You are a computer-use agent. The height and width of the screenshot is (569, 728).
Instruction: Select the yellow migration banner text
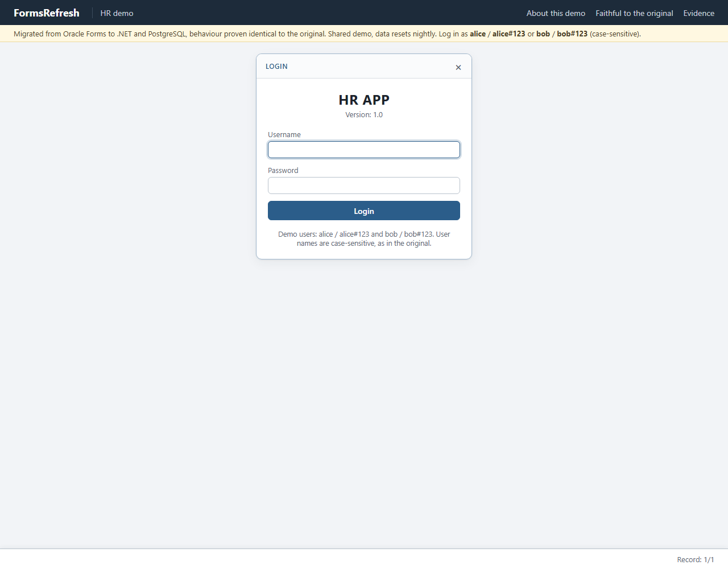[327, 34]
